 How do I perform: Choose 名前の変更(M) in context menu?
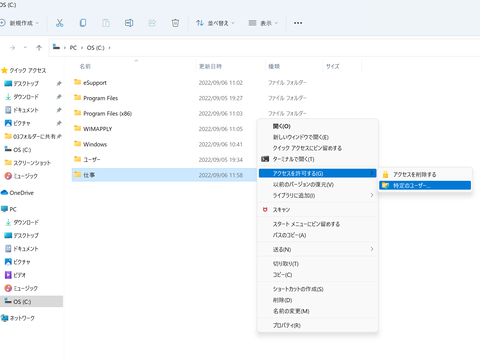pos(318,311)
